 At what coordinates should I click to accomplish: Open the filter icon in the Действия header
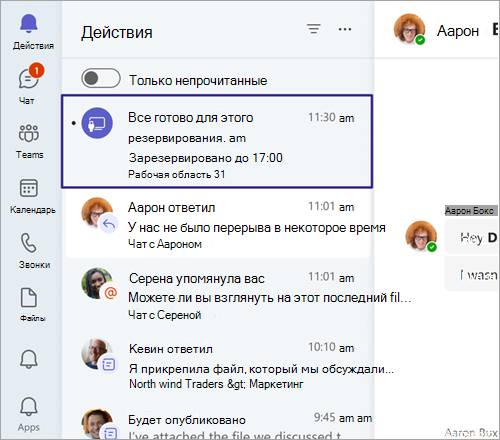[314, 29]
